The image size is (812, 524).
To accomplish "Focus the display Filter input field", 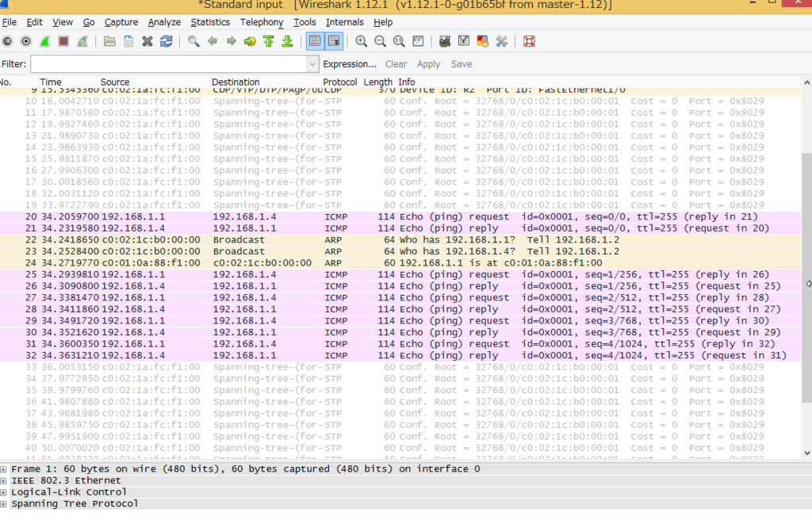I will click(169, 64).
